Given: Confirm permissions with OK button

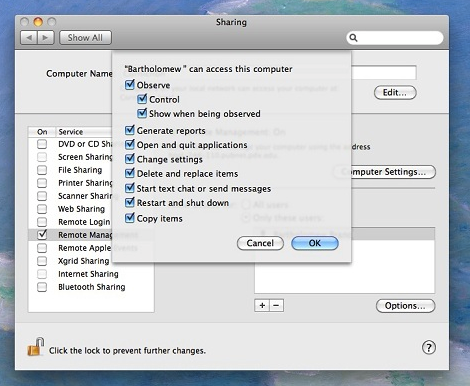Looking at the screenshot, I should point(315,243).
